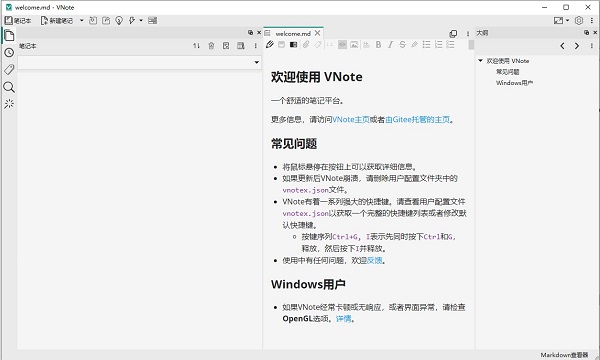Screen dimensions: 600x360
Task: Click the scan notebook icon in panel
Action: pos(226,46)
